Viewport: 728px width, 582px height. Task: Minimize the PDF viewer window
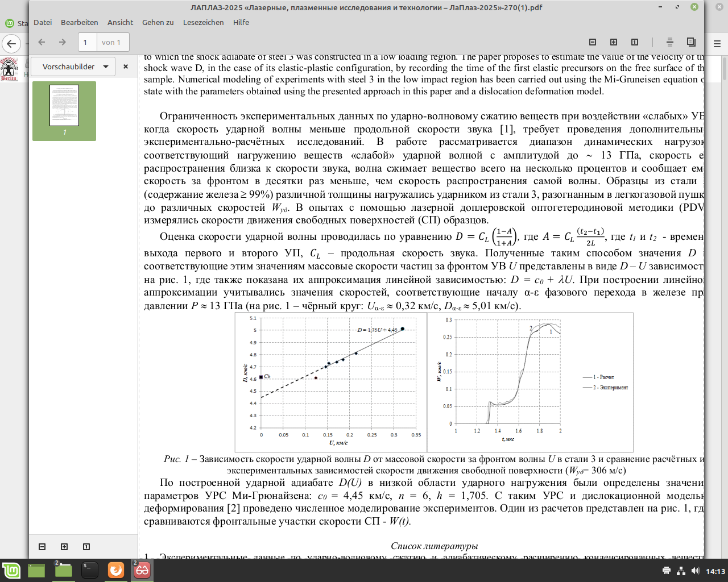point(661,7)
